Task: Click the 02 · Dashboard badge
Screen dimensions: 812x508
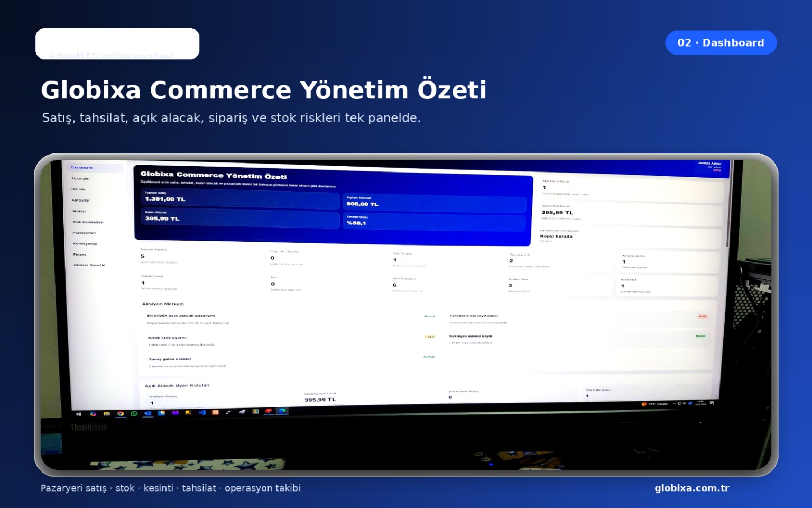Action: point(721,42)
